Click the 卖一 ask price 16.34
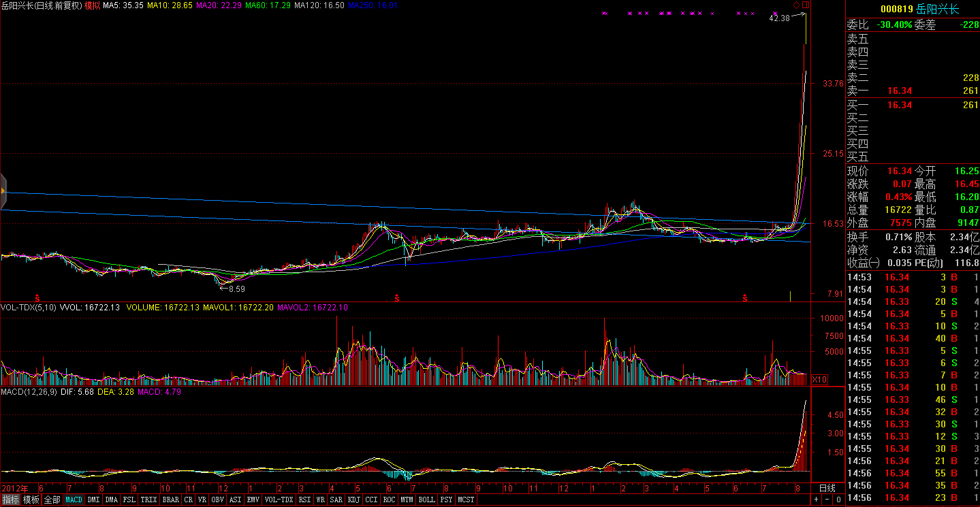 (x=899, y=91)
